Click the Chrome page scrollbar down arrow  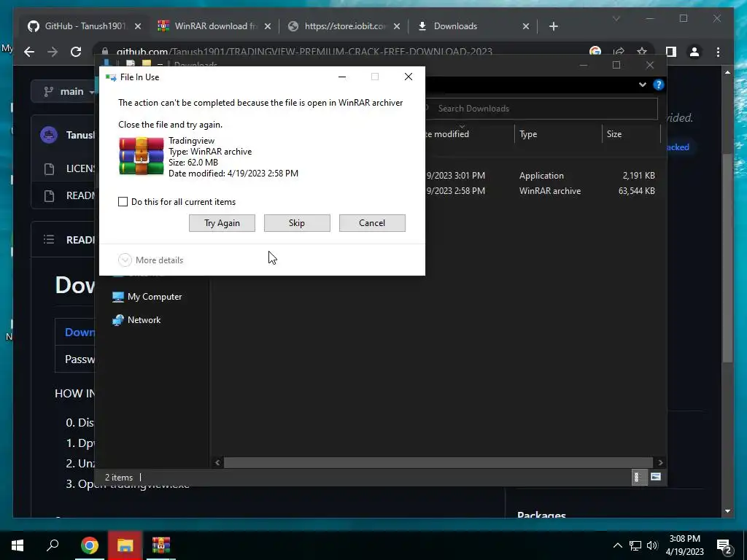pyautogui.click(x=727, y=511)
